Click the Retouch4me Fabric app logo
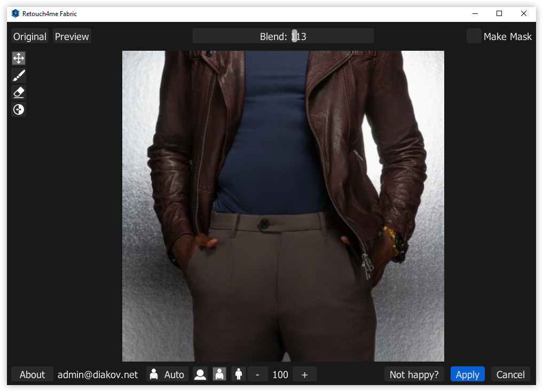Screen dimensions: 543x392 pyautogui.click(x=15, y=13)
